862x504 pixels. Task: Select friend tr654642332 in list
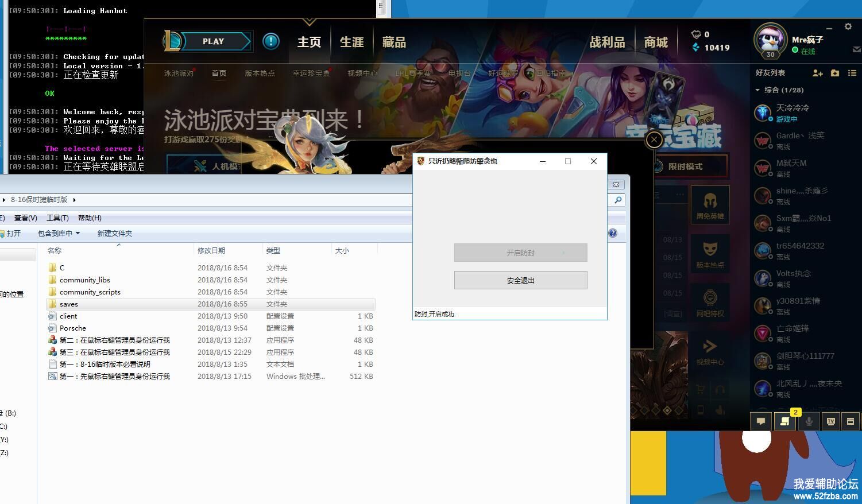(805, 251)
